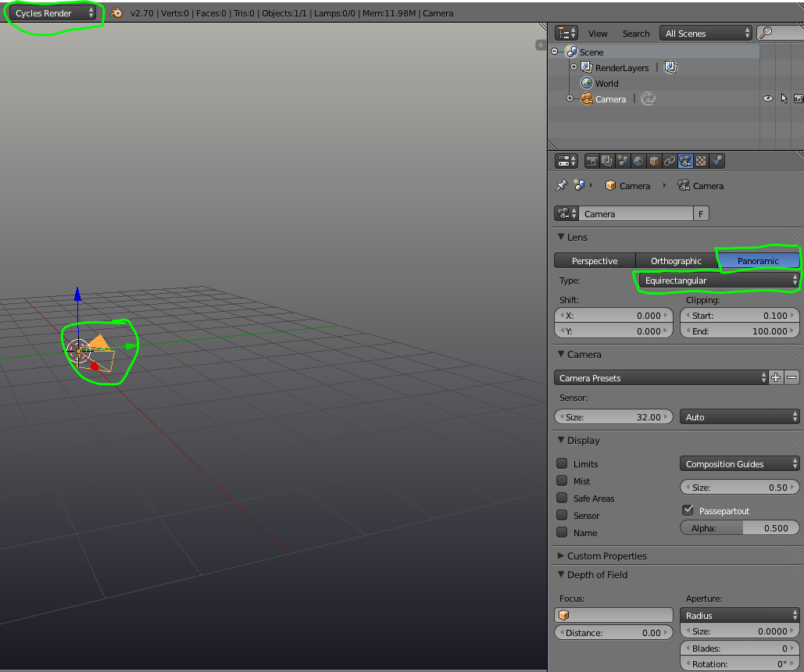Click the Blender logo in the info header
This screenshot has width=804, height=672.
click(117, 13)
